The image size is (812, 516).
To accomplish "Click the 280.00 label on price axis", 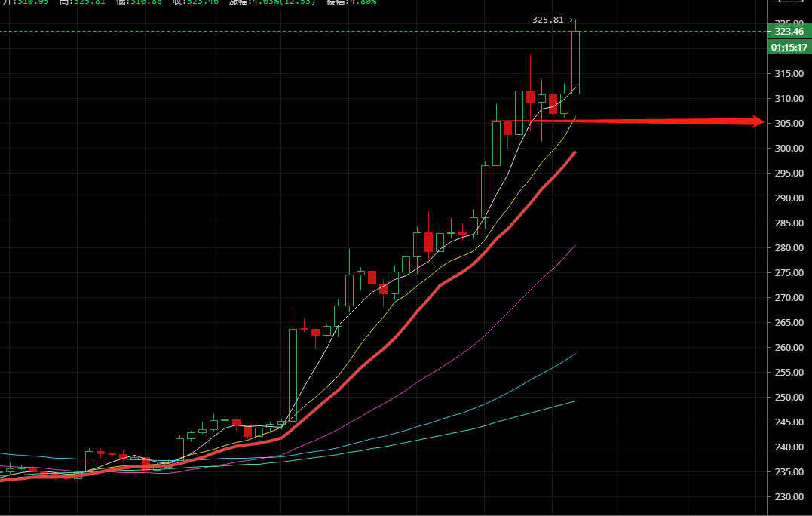I will (788, 248).
